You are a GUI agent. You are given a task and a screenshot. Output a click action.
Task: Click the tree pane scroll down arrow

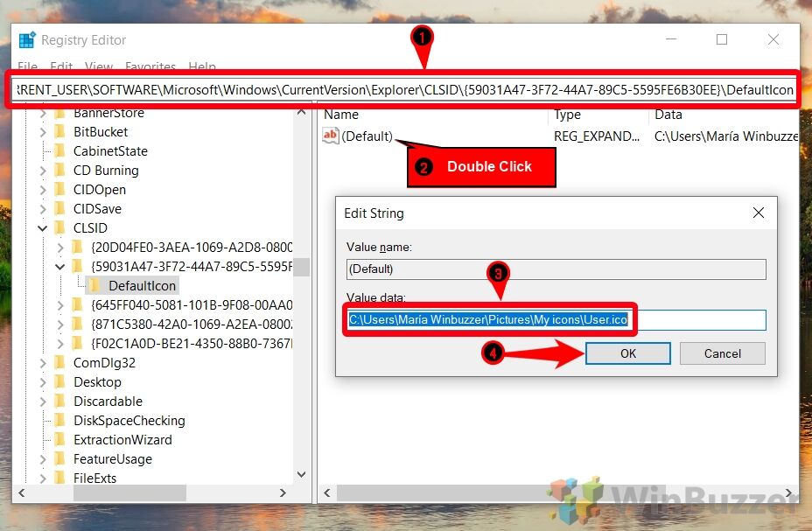point(301,474)
